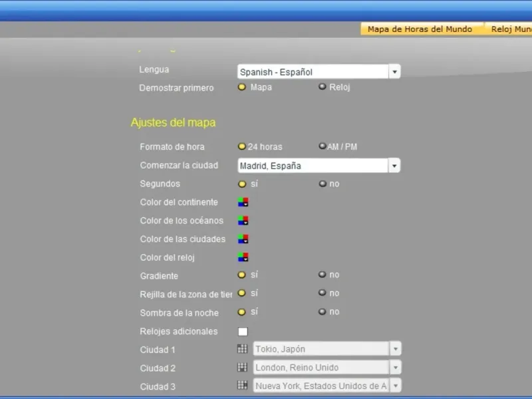Click the grid icon beside Ciudad 3
The image size is (532, 399).
pyautogui.click(x=242, y=385)
